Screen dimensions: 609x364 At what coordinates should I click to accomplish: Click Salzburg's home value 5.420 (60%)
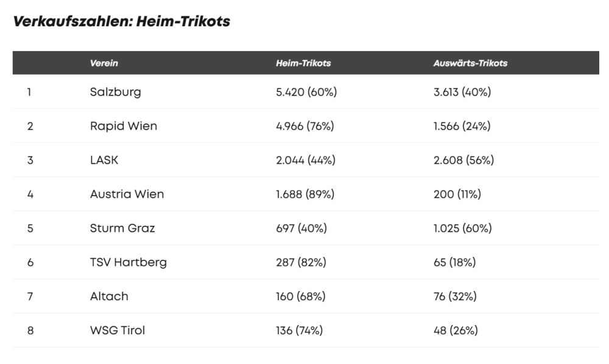(306, 93)
